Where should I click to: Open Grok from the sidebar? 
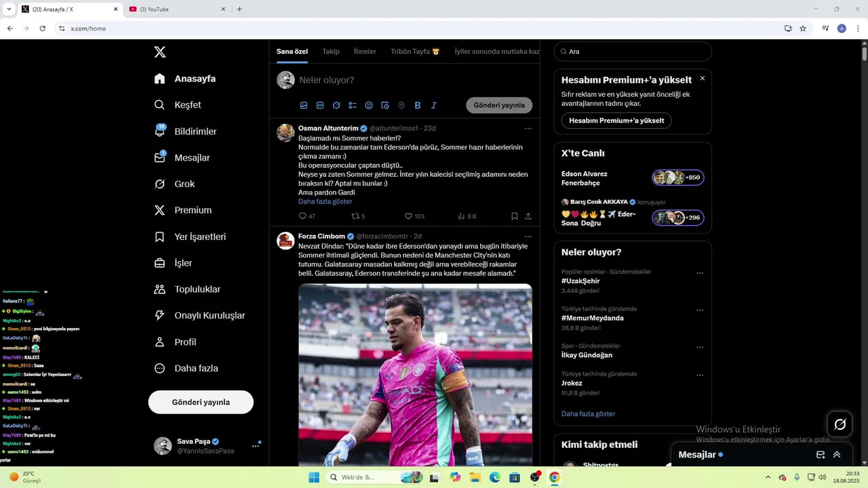[174, 184]
